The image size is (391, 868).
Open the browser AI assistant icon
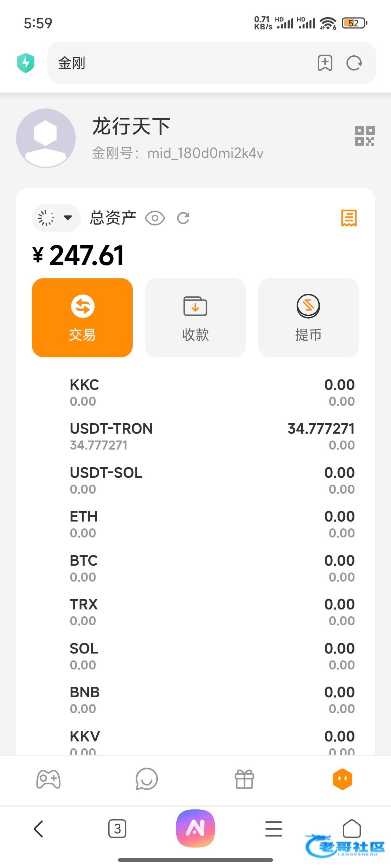click(195, 828)
